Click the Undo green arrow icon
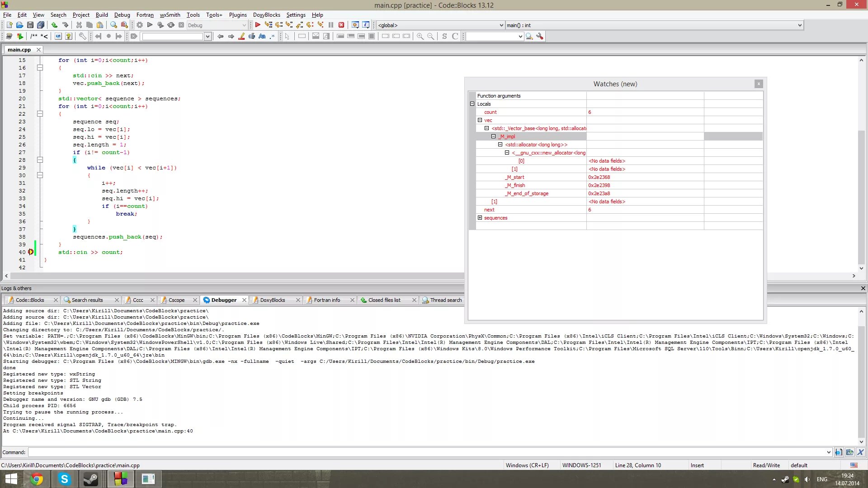Image resolution: width=868 pixels, height=488 pixels. [54, 25]
